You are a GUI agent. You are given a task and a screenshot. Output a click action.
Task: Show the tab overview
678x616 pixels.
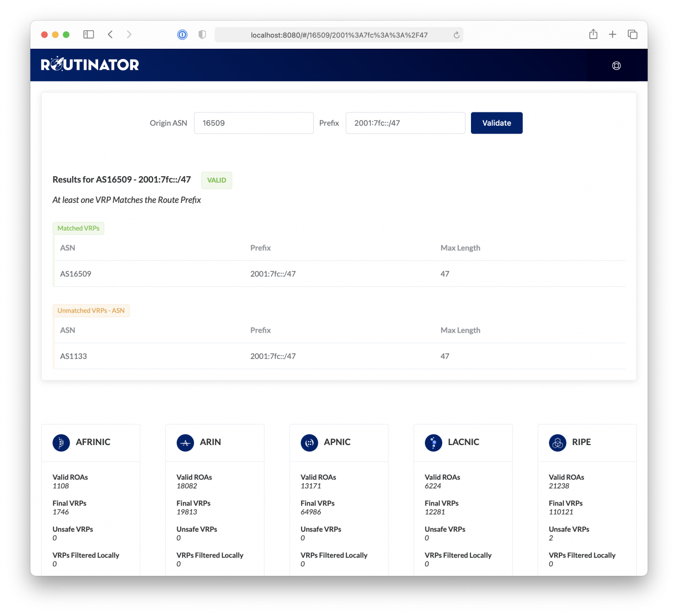632,34
